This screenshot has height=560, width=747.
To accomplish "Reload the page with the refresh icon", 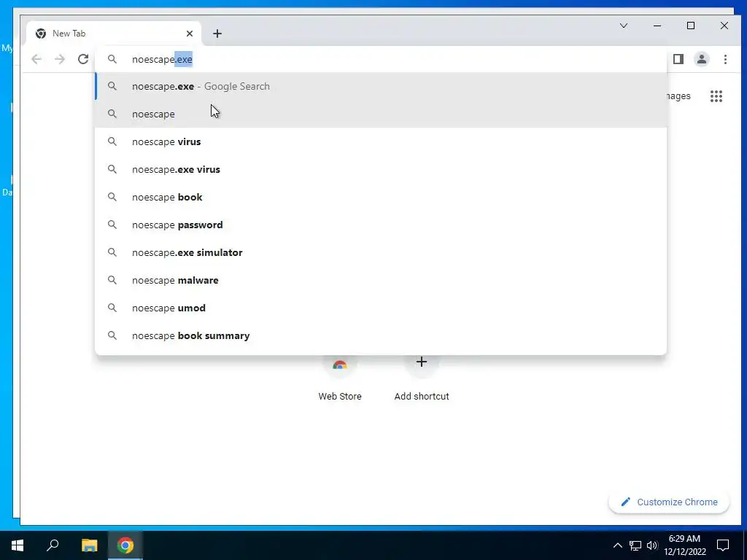I will point(83,59).
